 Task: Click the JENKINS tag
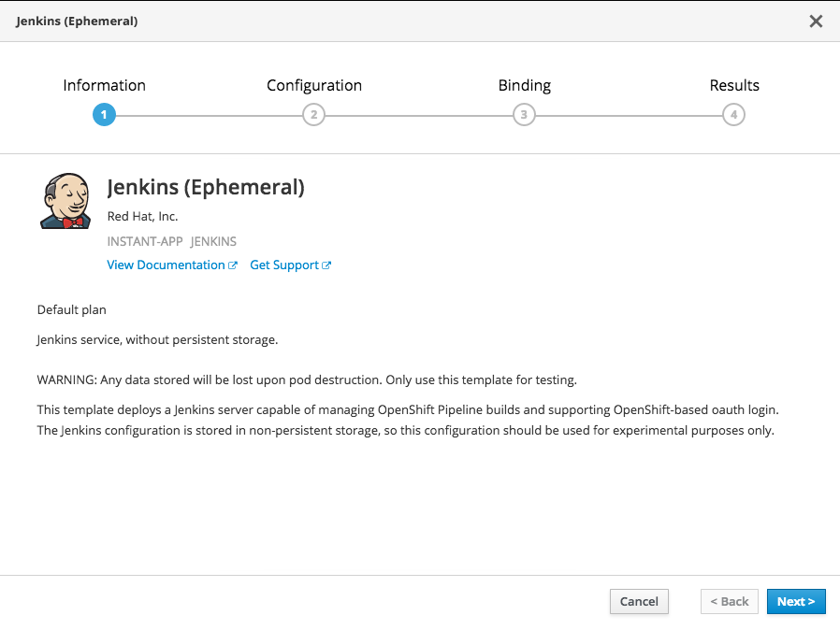coord(213,241)
